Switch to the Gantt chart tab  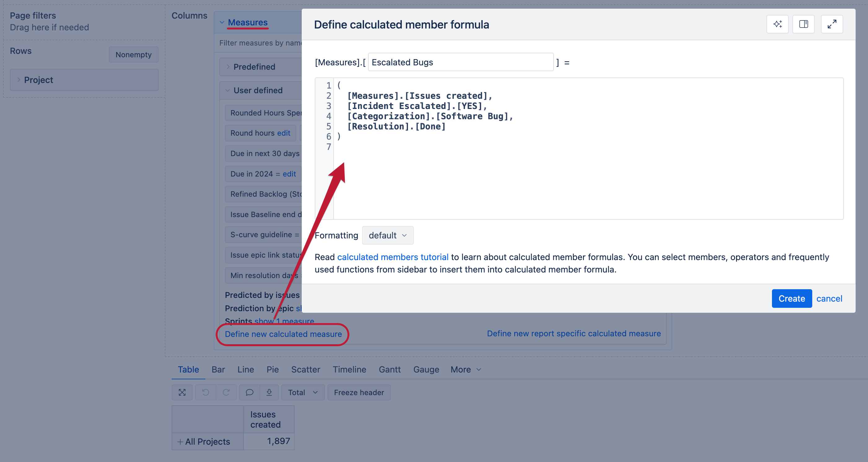[389, 369]
